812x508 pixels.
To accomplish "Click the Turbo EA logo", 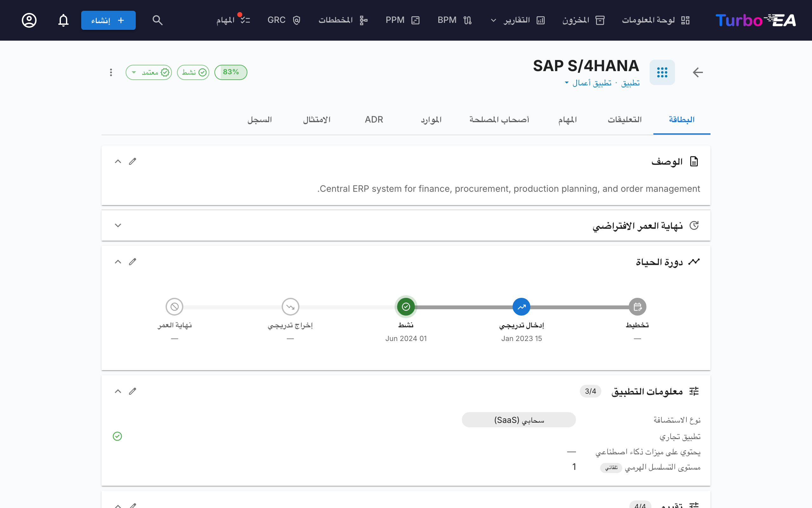I will coord(756,20).
